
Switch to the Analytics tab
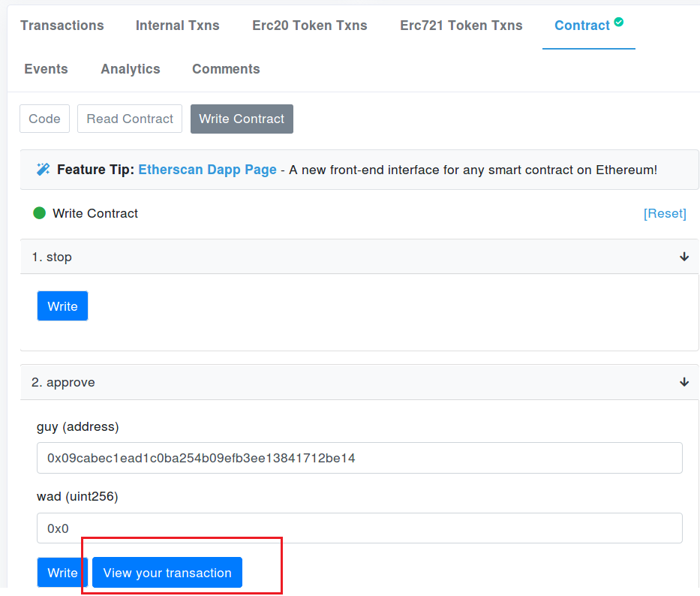pos(131,69)
